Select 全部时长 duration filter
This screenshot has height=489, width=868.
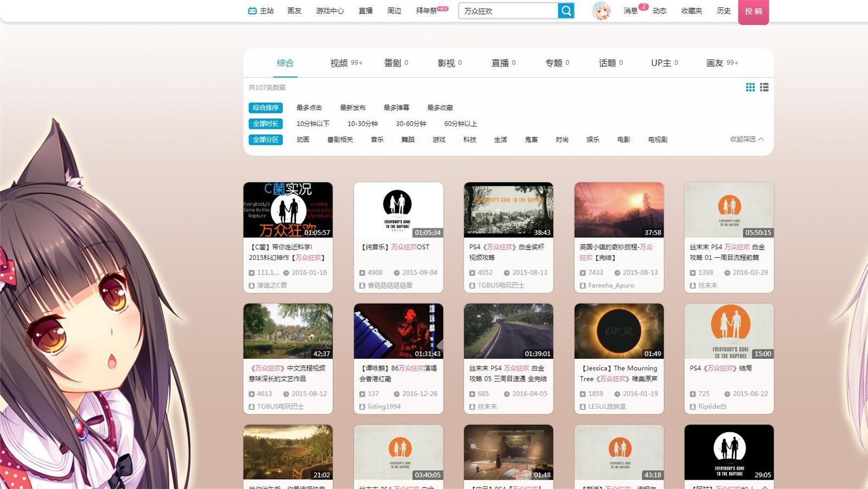click(266, 124)
